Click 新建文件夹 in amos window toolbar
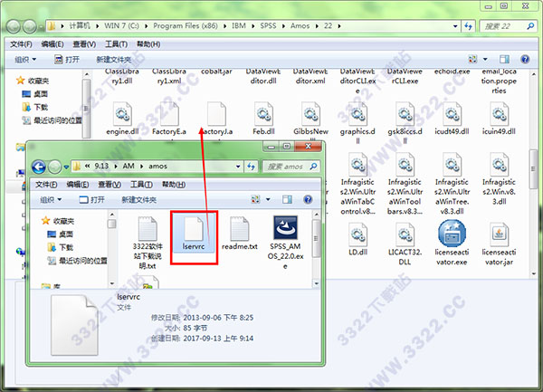Screen dimensions: 543x392 coord(138,199)
